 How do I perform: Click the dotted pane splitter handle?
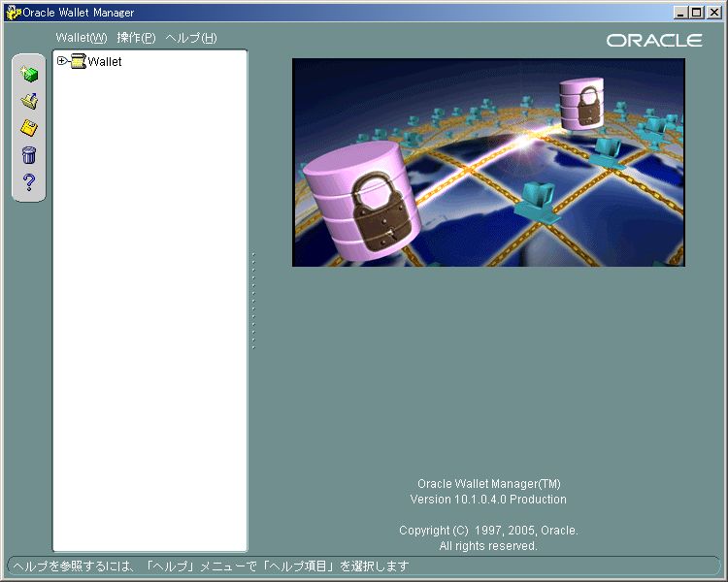pos(253,301)
